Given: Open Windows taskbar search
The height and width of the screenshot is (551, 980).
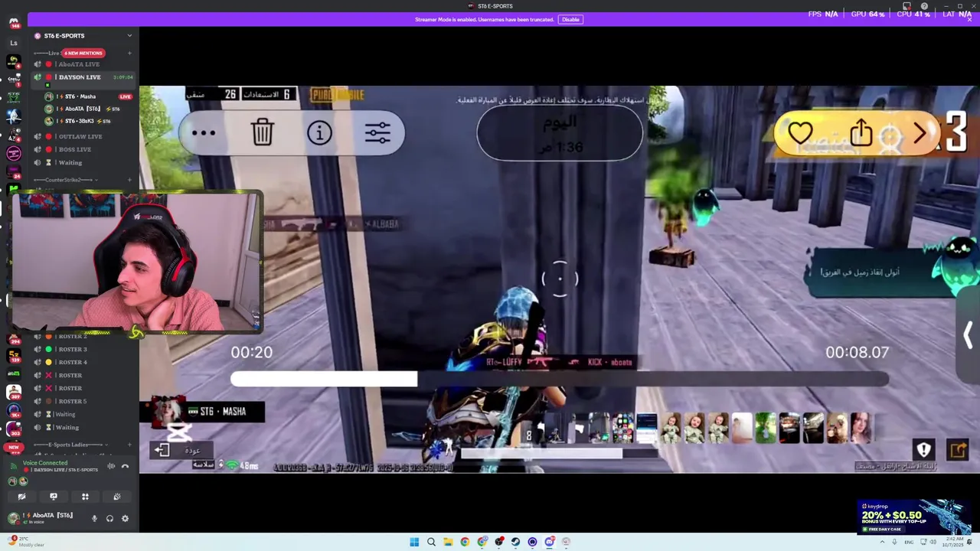Looking at the screenshot, I should [x=431, y=542].
